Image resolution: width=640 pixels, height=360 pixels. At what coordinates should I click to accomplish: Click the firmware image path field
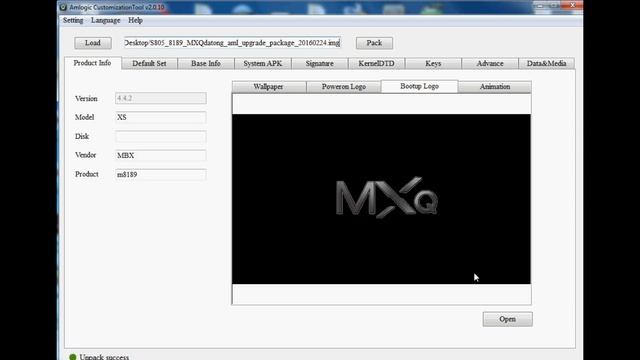pos(232,43)
